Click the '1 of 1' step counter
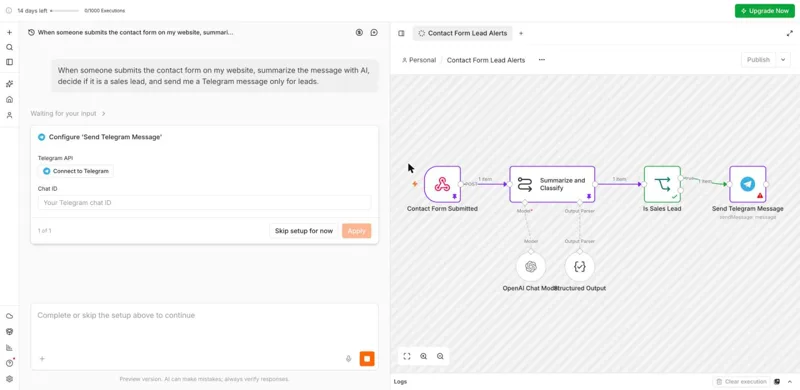The height and width of the screenshot is (390, 800). [45, 231]
